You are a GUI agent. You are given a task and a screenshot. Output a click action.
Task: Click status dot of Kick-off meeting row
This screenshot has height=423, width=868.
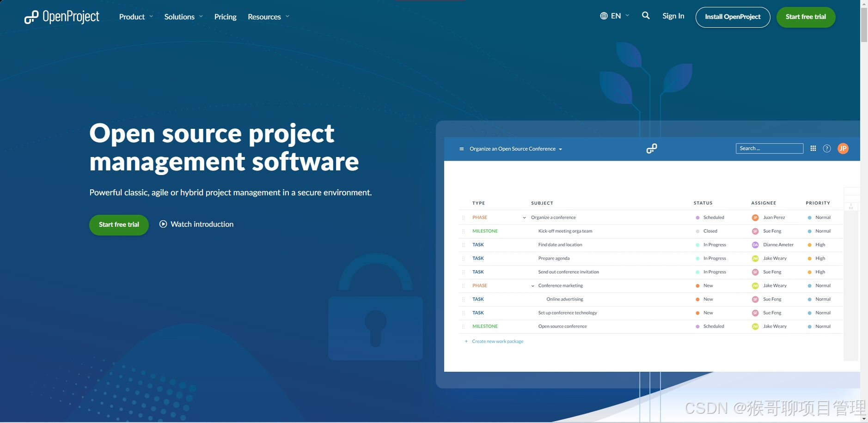[697, 231]
